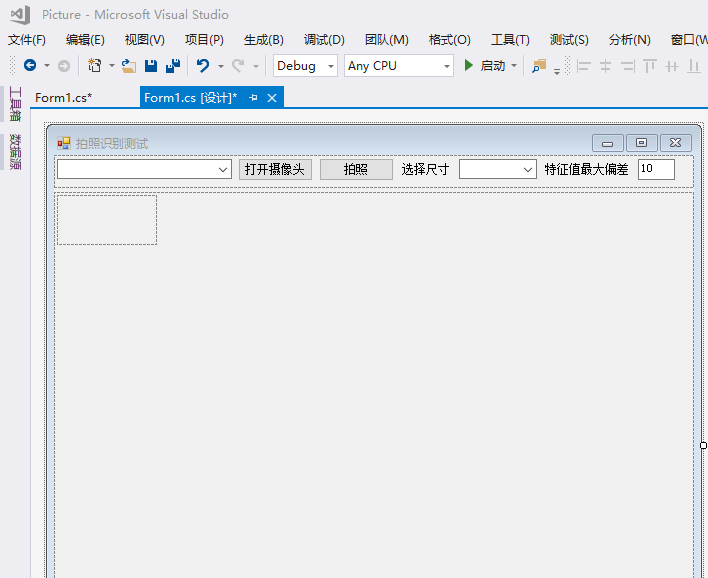Click the 打开摄像头 button
The width and height of the screenshot is (708, 578).
275,169
